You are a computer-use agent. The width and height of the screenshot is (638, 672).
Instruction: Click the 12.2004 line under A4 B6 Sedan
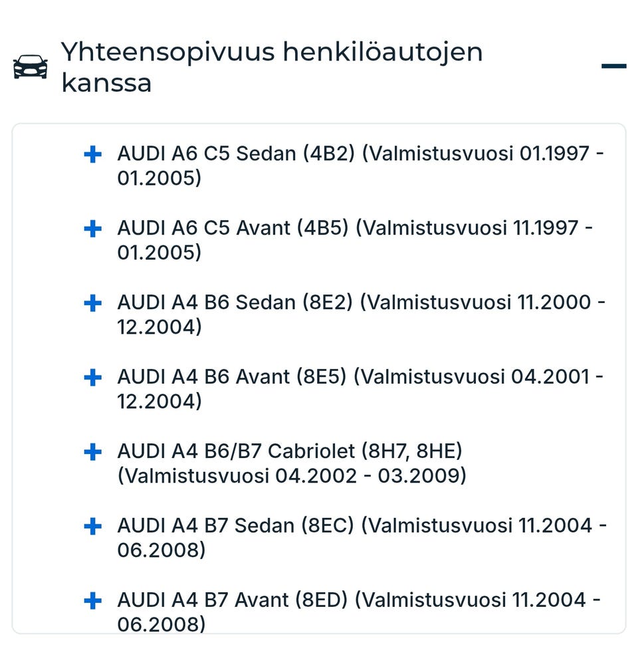(x=159, y=328)
